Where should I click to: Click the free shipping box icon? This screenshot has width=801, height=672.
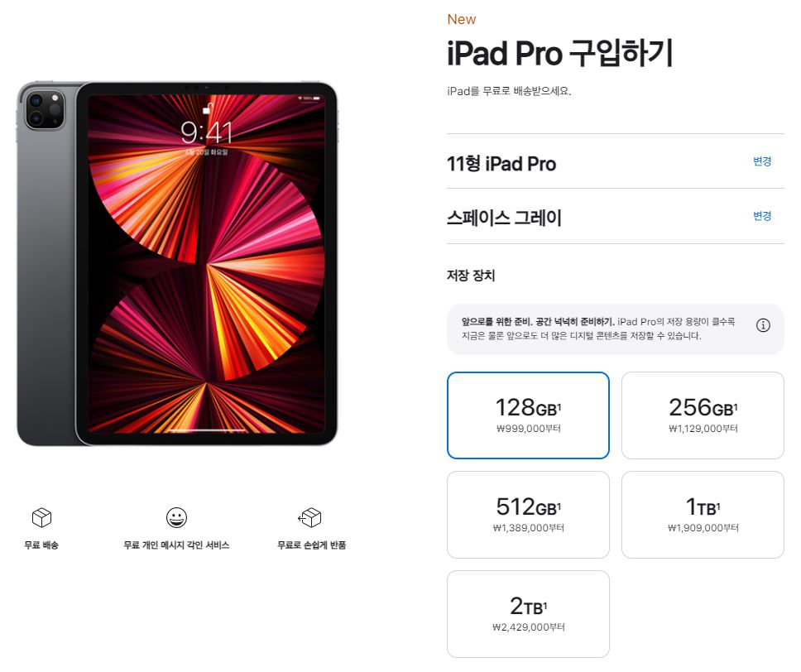(x=41, y=518)
